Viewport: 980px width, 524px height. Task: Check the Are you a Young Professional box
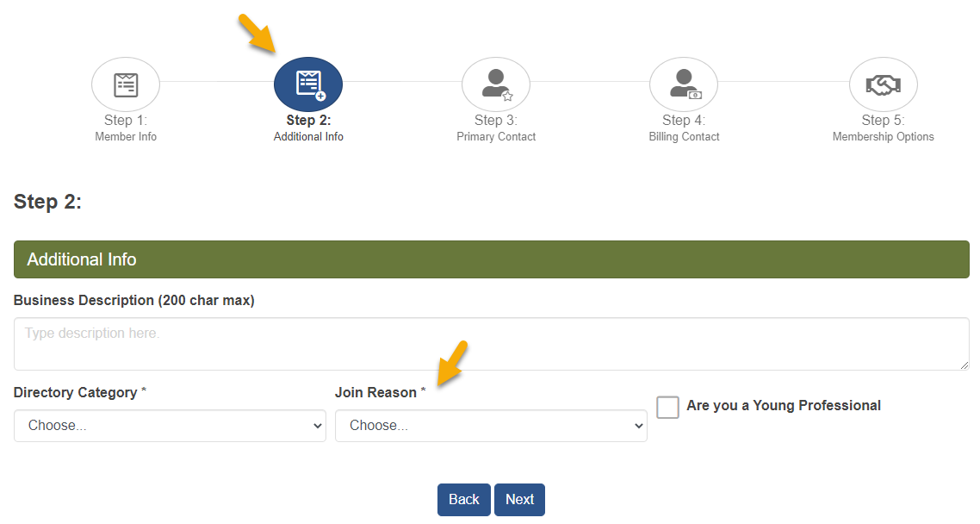(667, 407)
